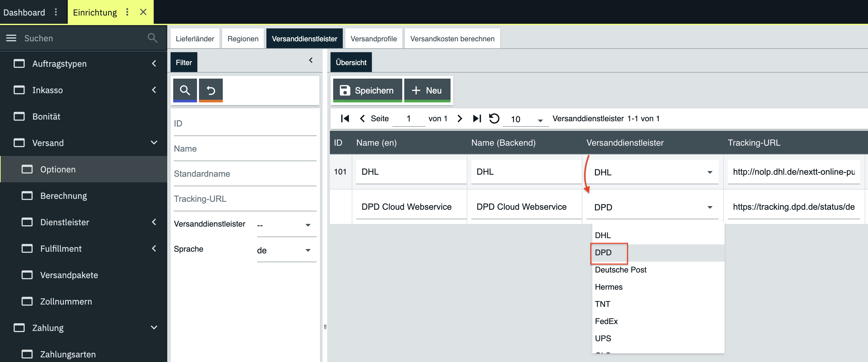Click the Tracking-URL filter input field
The image size is (868, 362).
pyautogui.click(x=245, y=199)
